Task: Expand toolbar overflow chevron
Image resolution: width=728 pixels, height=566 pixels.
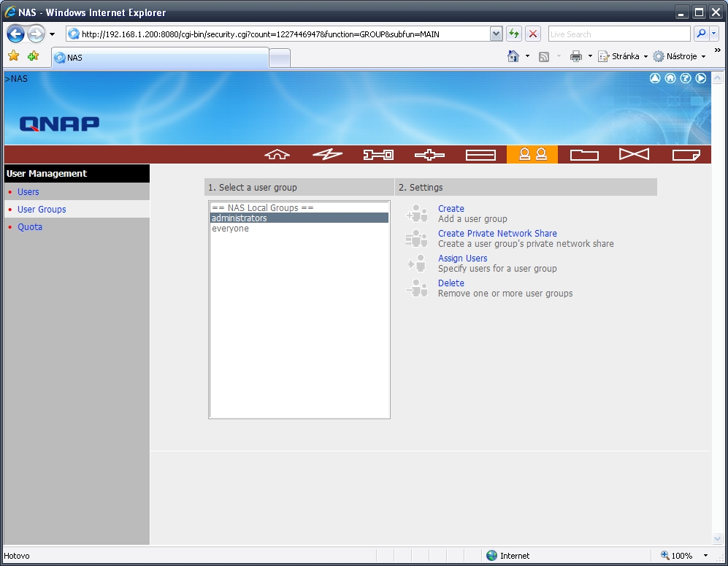Action: 717,50
